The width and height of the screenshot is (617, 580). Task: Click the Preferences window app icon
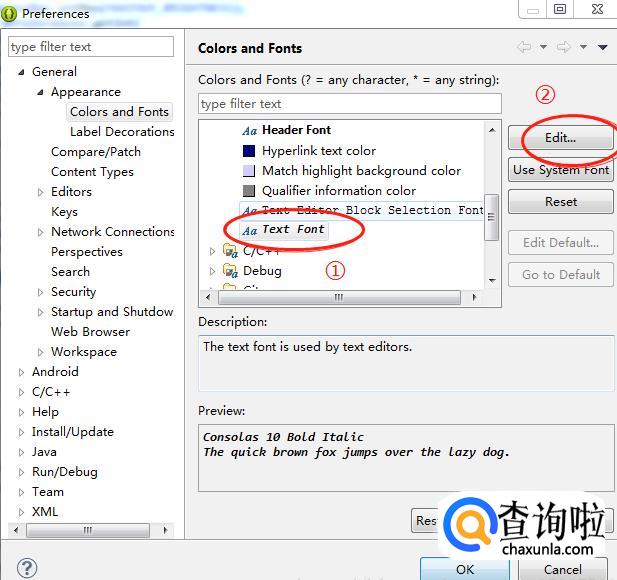pyautogui.click(x=9, y=14)
